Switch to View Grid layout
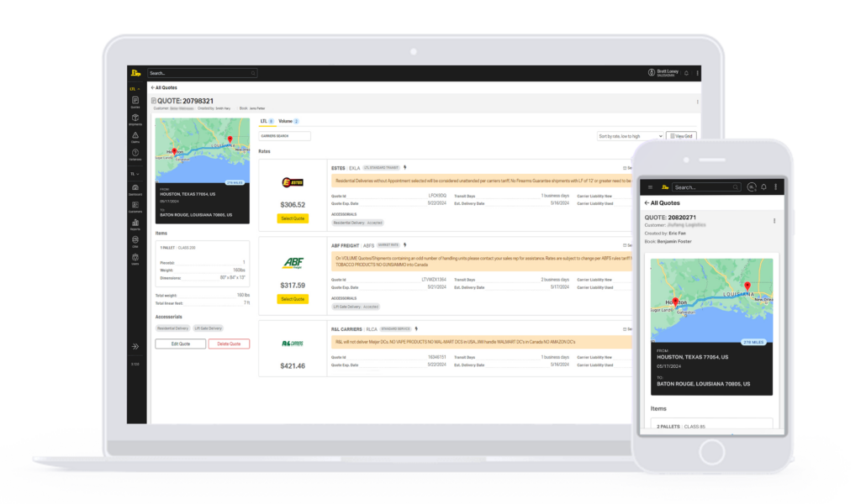The width and height of the screenshot is (861, 504). pos(681,136)
